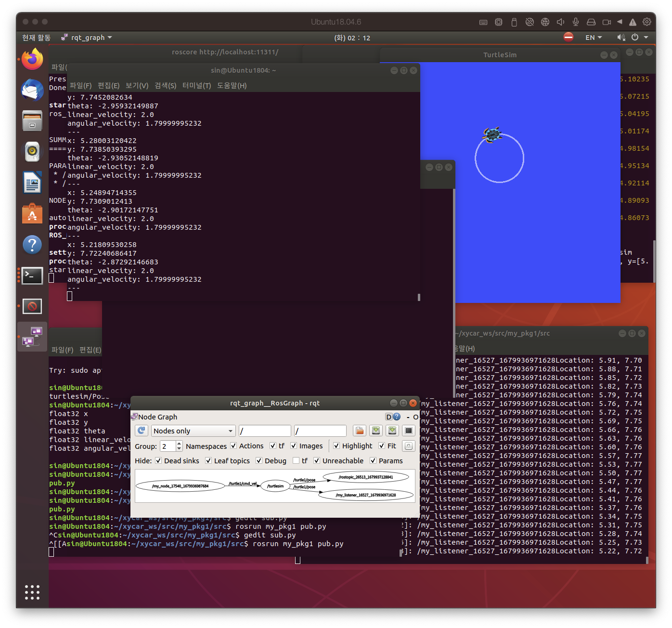Increase the Group value with the up arrow
This screenshot has height=628, width=672.
[179, 444]
